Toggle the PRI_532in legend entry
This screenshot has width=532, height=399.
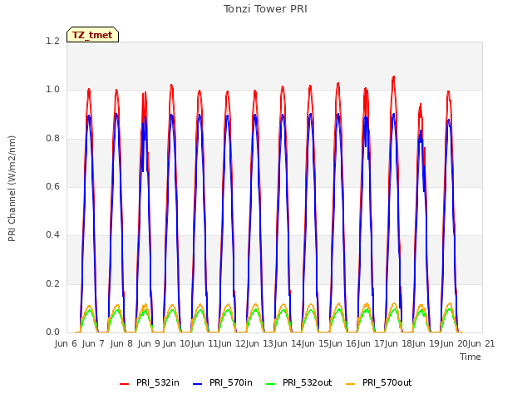click(x=150, y=382)
